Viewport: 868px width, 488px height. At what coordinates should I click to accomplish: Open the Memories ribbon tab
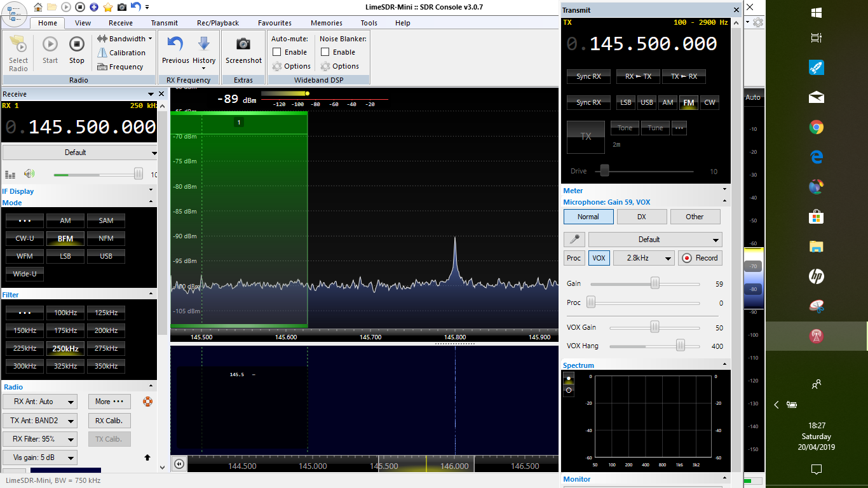click(x=327, y=23)
